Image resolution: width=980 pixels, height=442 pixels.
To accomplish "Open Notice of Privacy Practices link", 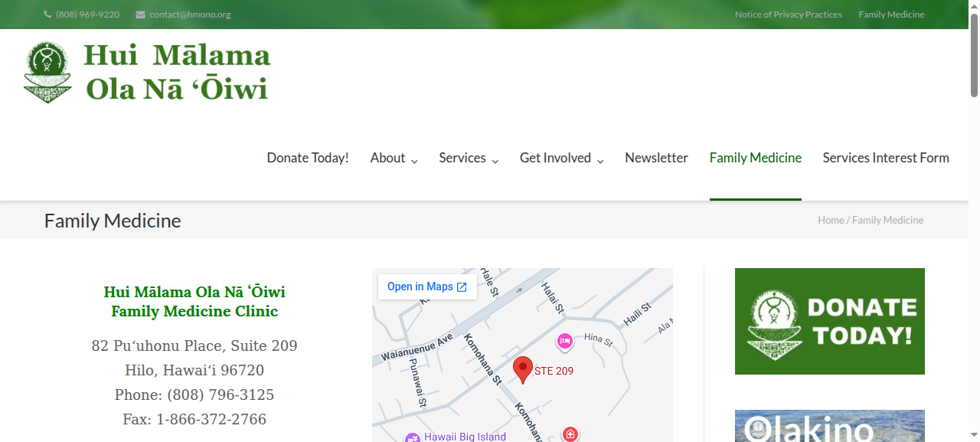I will pyautogui.click(x=789, y=15).
